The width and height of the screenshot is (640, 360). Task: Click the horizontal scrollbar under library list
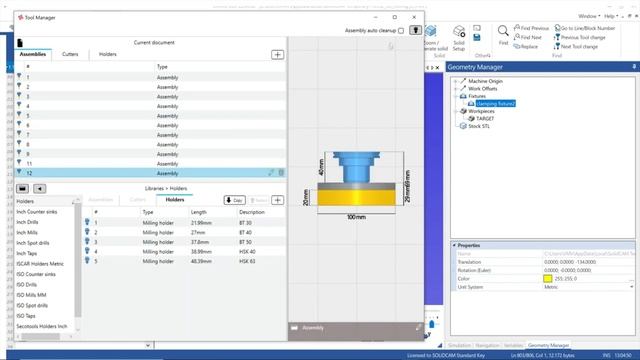click(41, 337)
